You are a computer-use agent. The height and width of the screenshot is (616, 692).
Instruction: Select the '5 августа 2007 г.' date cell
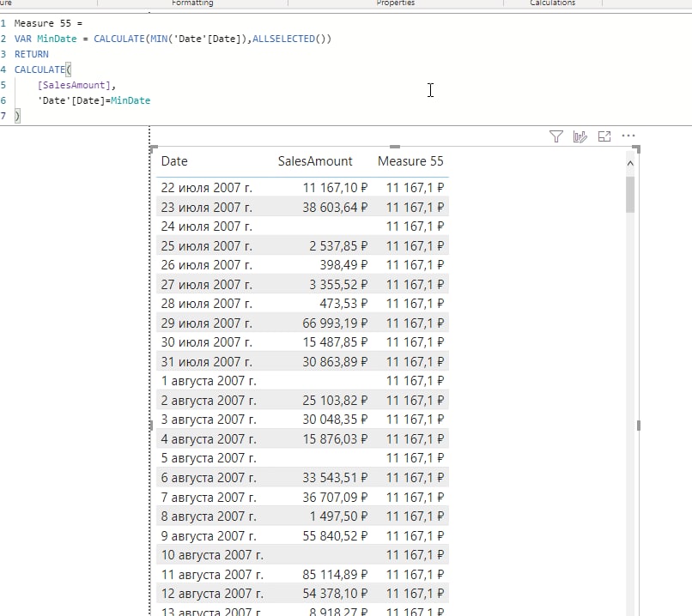(x=209, y=458)
